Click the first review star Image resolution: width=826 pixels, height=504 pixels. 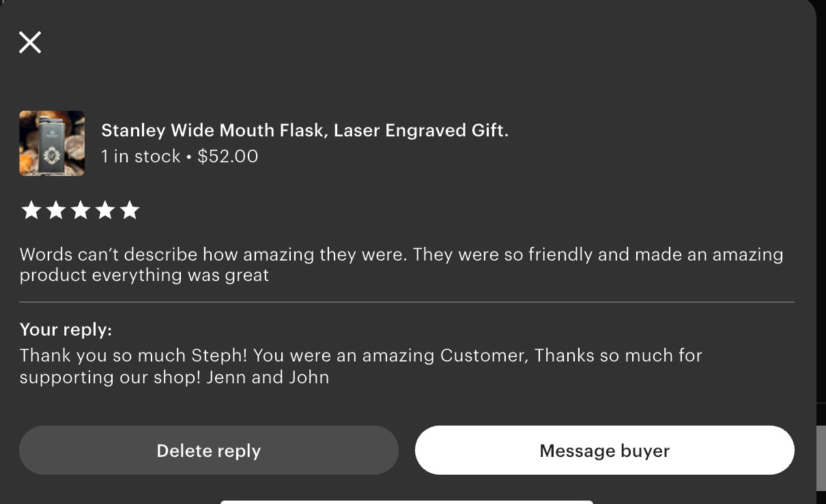pyautogui.click(x=31, y=210)
